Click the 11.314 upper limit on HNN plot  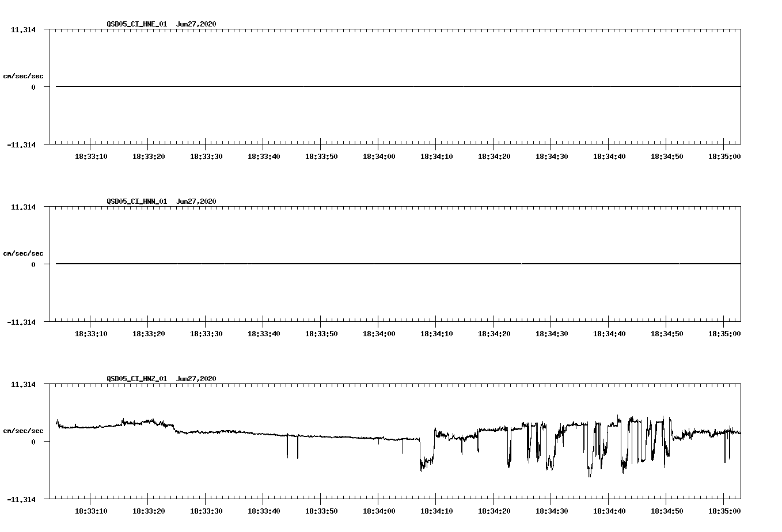click(x=23, y=207)
